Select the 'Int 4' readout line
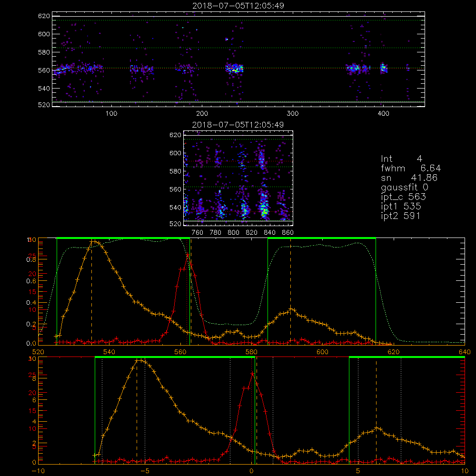This screenshot has height=476, width=476. click(x=401, y=159)
